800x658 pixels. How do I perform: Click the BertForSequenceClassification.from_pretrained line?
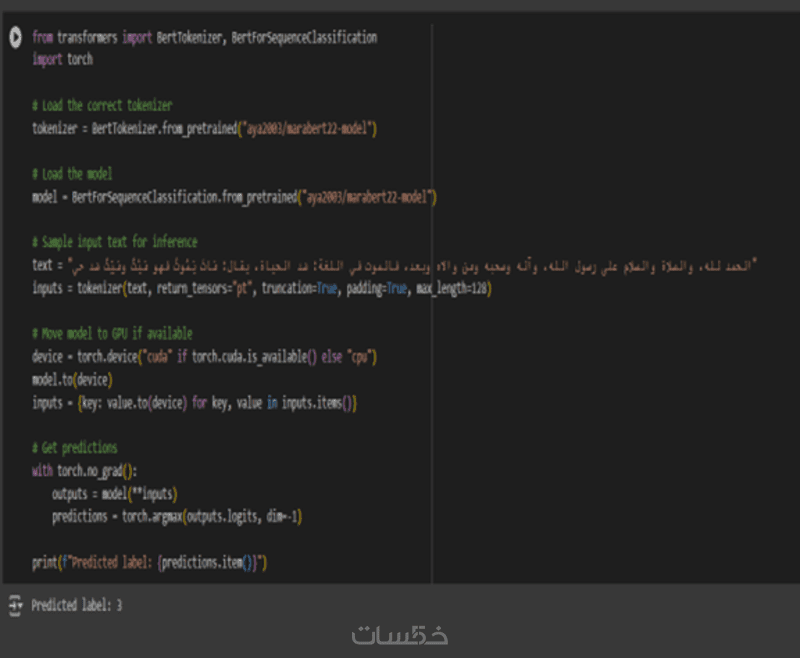tap(235, 197)
